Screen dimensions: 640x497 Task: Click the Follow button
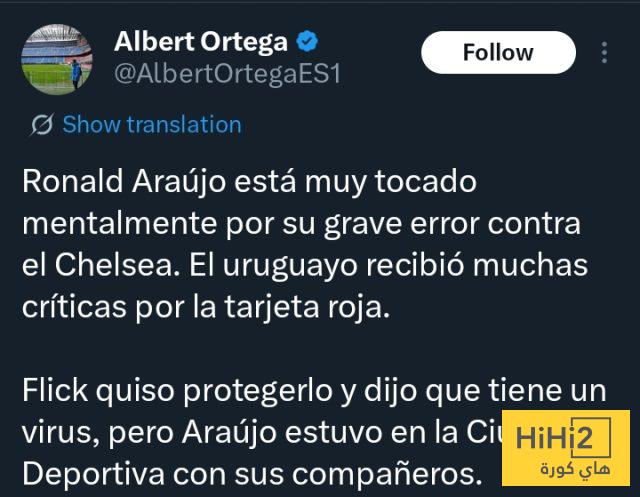pos(498,52)
